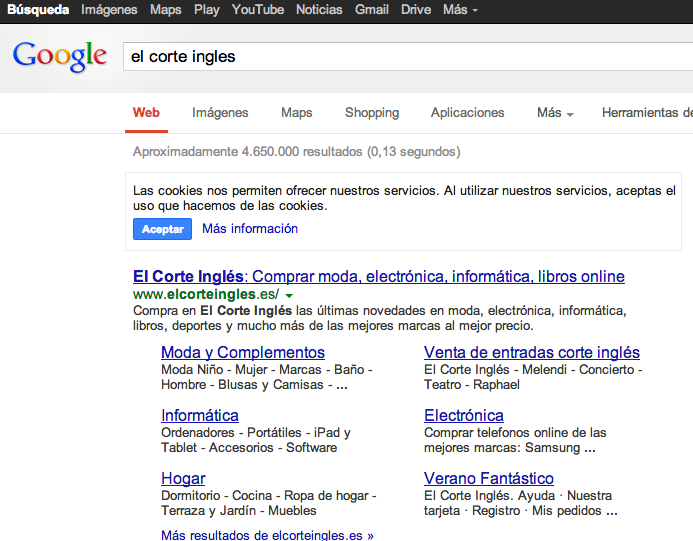Screen dimensions: 693x541
Task: Open the El Corte Inglés main result title
Action: (x=379, y=277)
